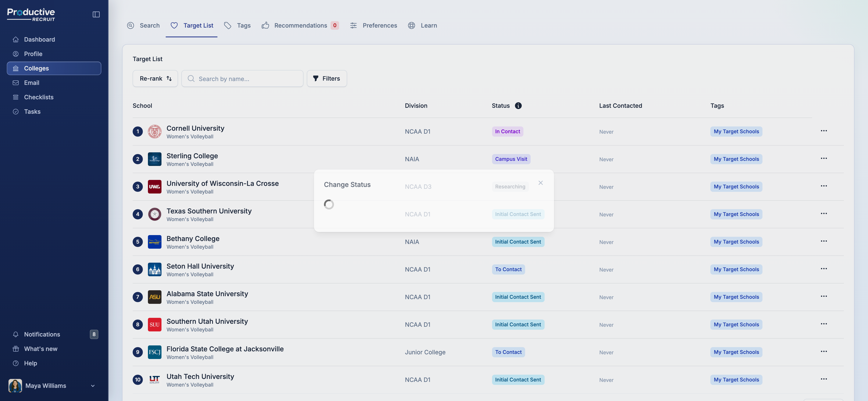868x401 pixels.
Task: Click Alabama State ASU logo
Action: coord(155,297)
